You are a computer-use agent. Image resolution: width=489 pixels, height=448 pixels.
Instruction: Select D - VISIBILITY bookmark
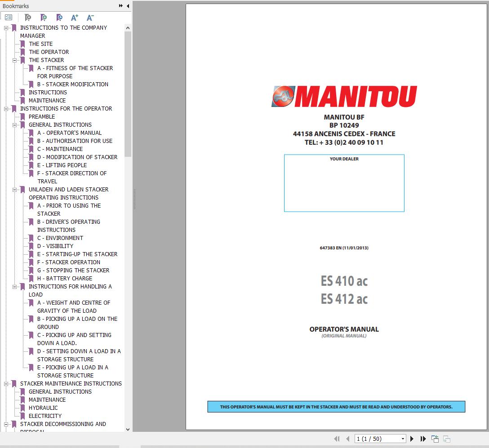55,246
